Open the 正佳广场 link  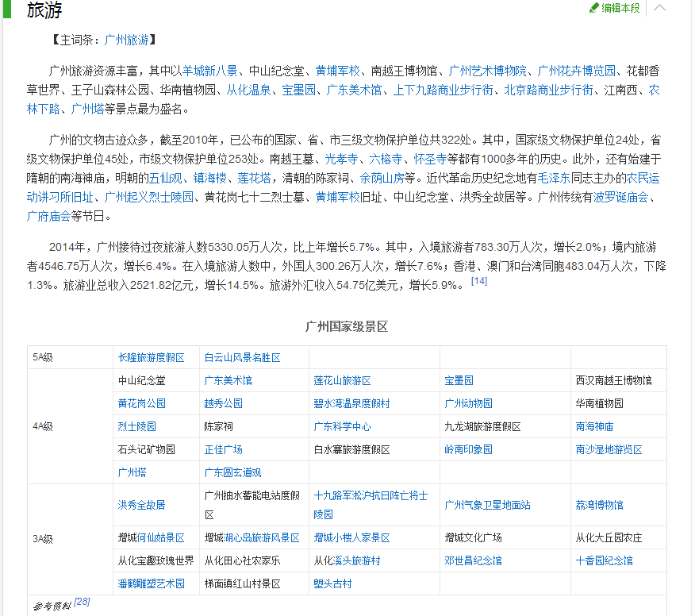224,450
